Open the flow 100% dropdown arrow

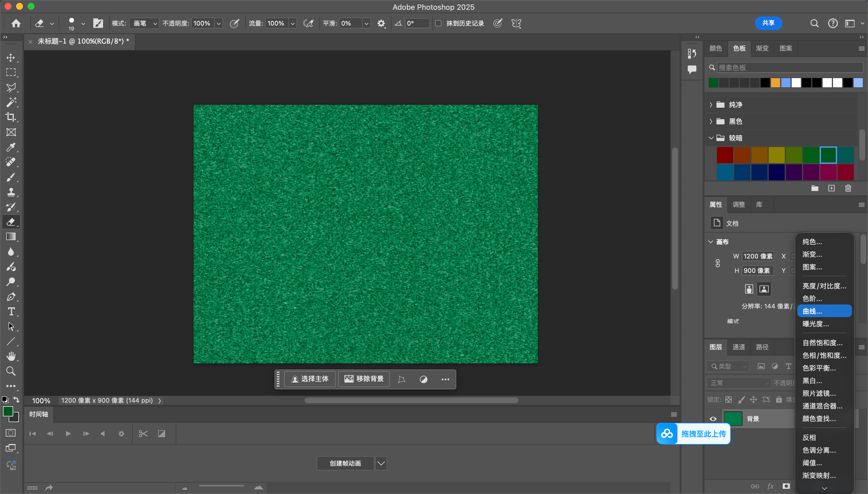(x=292, y=24)
